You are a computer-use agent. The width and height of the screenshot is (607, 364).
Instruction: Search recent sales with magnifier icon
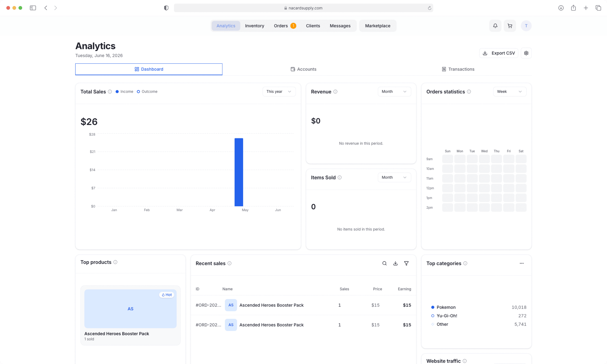(384, 263)
